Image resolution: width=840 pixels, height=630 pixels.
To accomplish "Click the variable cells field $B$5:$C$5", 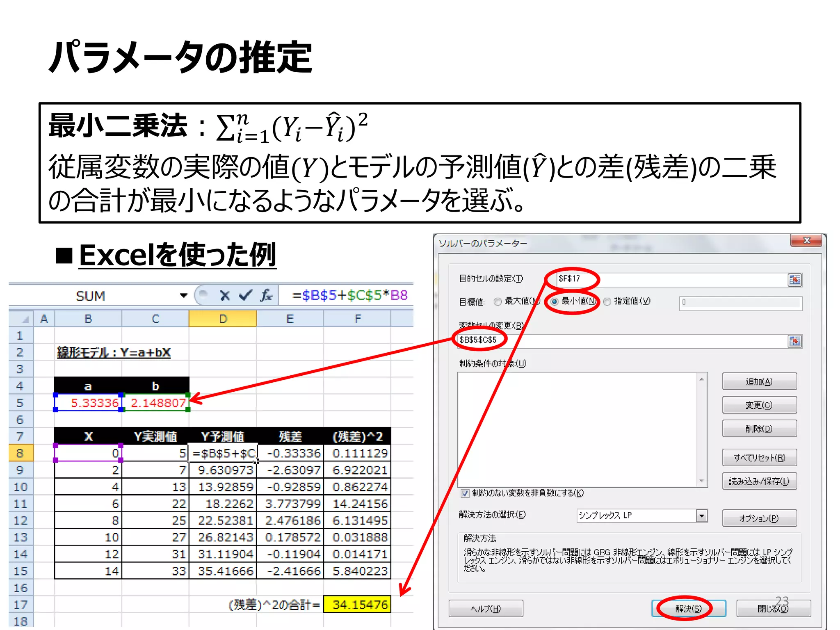I will click(622, 341).
